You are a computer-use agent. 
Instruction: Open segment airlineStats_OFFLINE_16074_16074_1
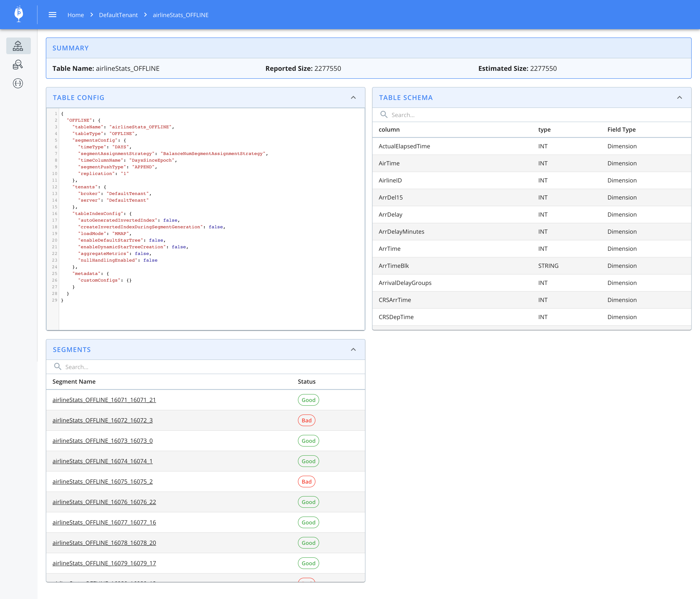click(103, 461)
